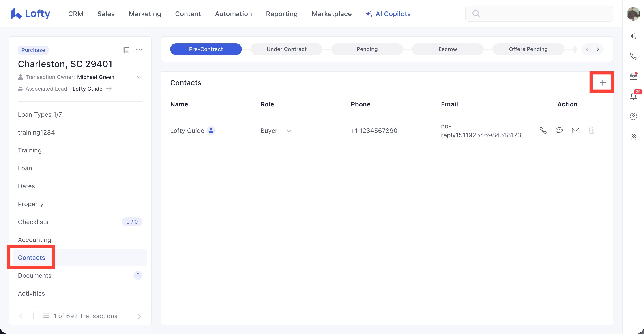Click the top search field
The width and height of the screenshot is (644, 334).
[539, 14]
